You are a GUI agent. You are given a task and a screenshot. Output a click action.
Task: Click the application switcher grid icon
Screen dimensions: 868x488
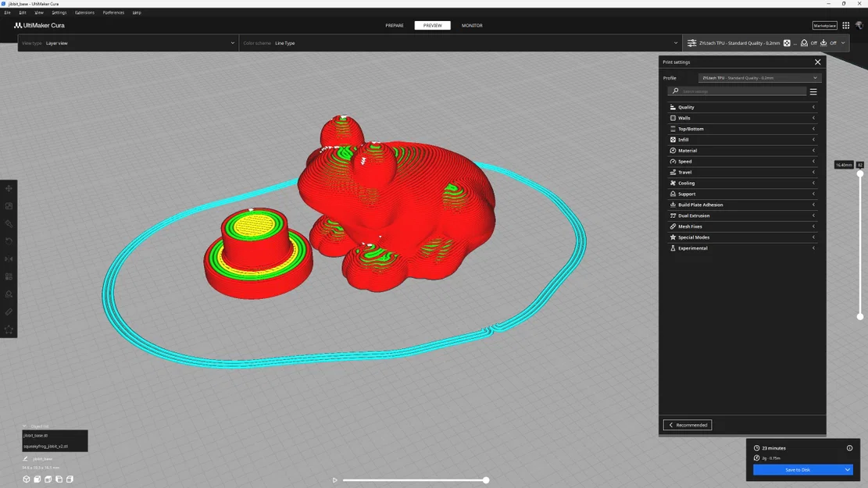pos(846,26)
